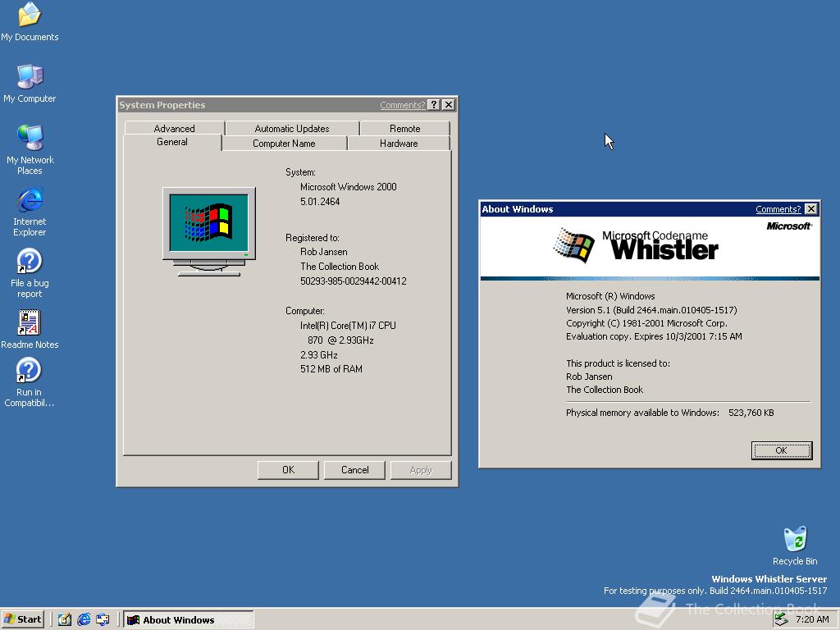Click product ID 50293-985-0029442-00412

353,281
